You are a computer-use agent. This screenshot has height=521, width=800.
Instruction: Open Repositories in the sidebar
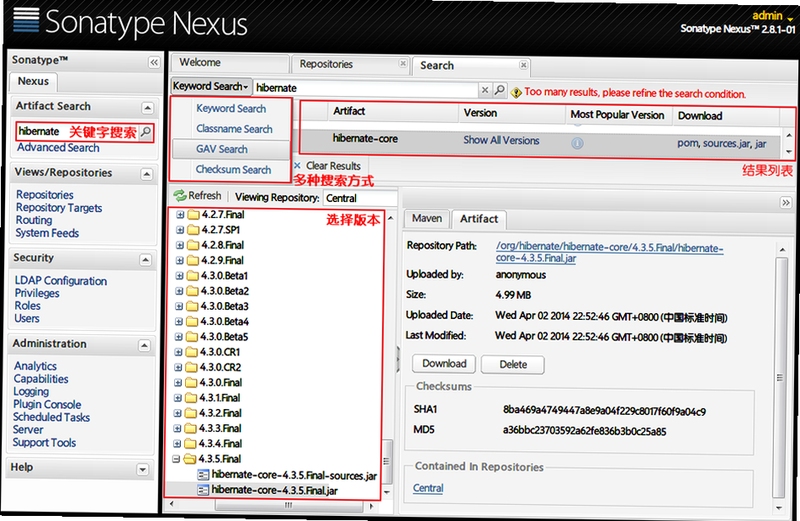45,194
